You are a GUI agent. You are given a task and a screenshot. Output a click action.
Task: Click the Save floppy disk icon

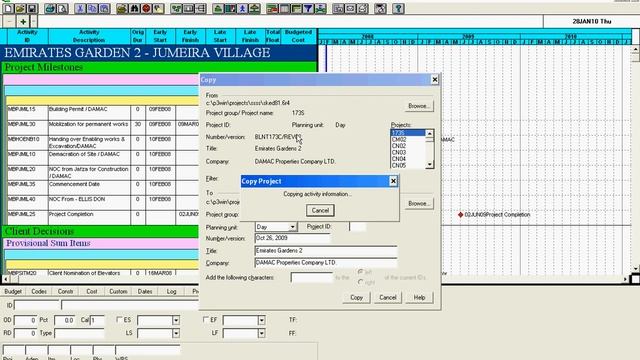click(x=32, y=8)
